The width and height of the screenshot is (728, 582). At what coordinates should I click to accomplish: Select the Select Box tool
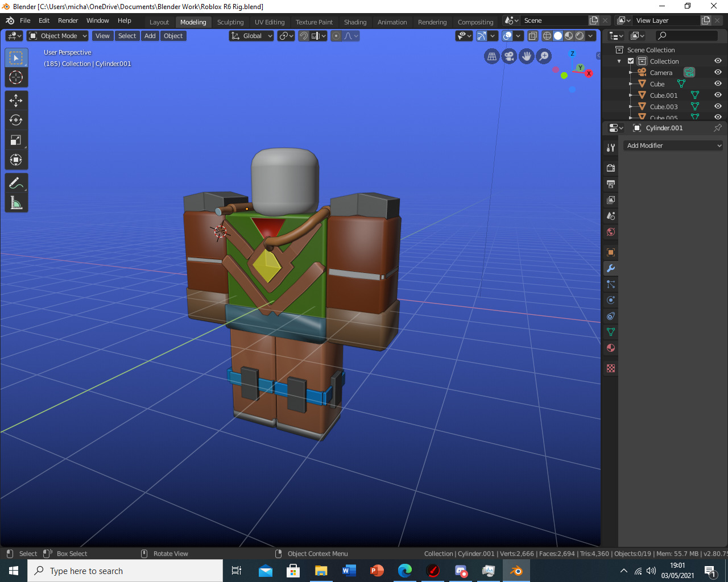(x=16, y=58)
